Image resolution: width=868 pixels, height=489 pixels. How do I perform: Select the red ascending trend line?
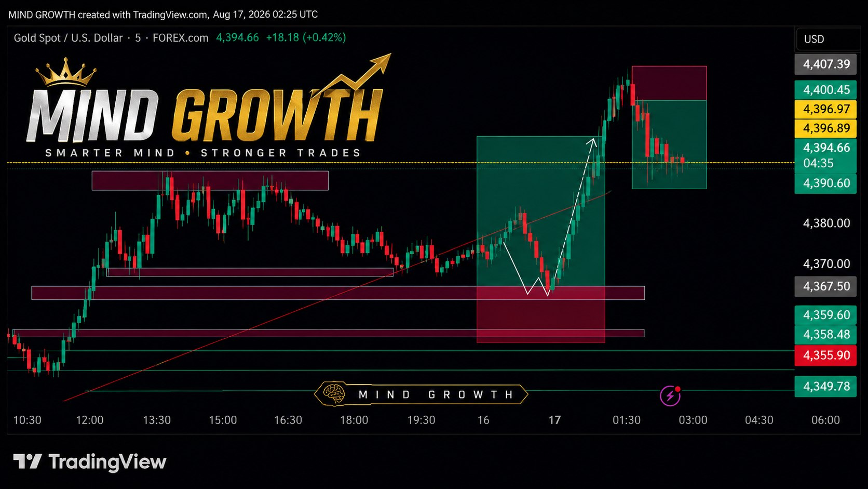coord(337,296)
